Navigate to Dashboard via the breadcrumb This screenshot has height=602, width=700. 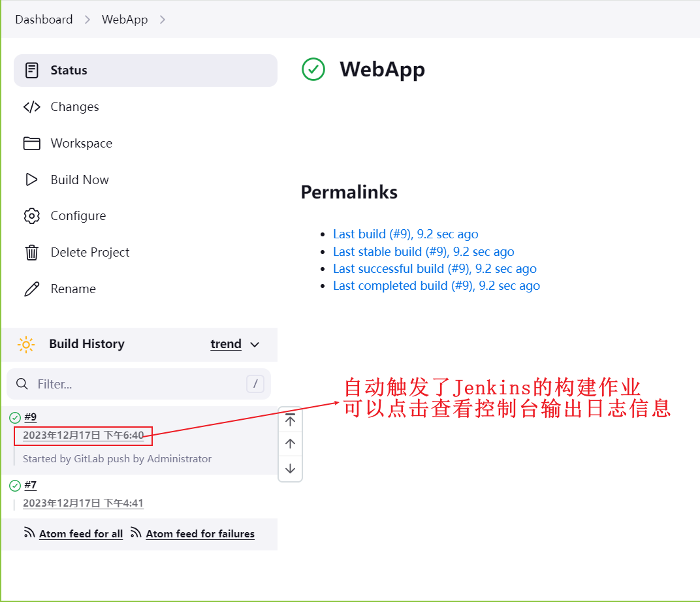point(43,19)
